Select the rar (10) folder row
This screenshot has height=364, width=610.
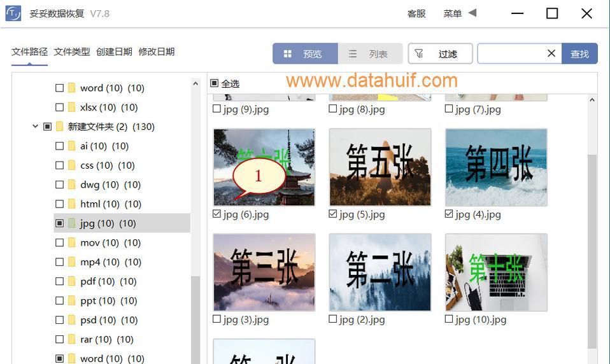coord(122,339)
